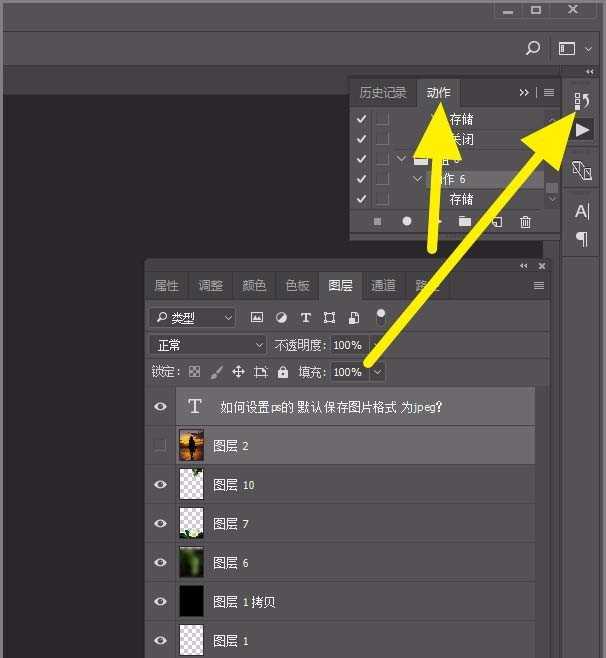Switch to 颜色 tab
Screen dimensions: 606x658
pyautogui.click(x=254, y=286)
